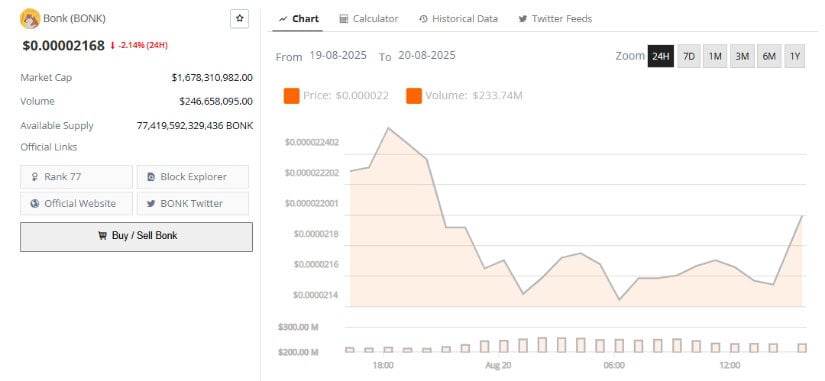The width and height of the screenshot is (825, 381).
Task: Click the From date 19-08-2025 field
Action: (338, 55)
